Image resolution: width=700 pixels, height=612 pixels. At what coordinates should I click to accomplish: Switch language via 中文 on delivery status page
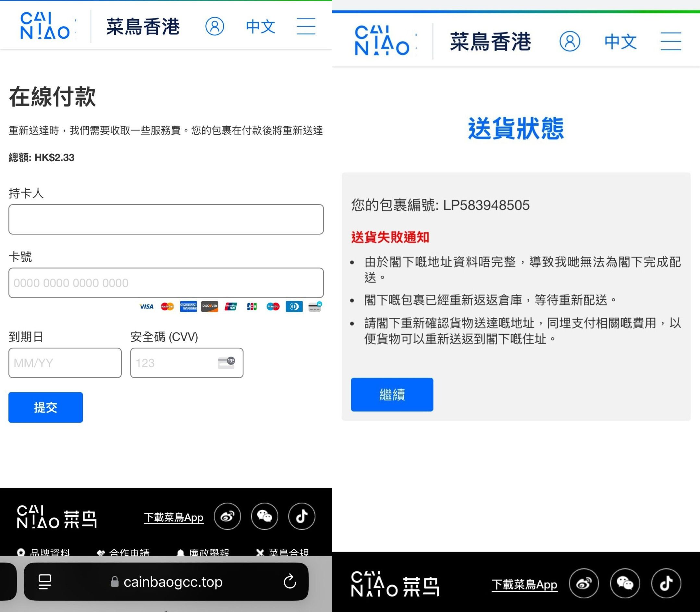[620, 41]
